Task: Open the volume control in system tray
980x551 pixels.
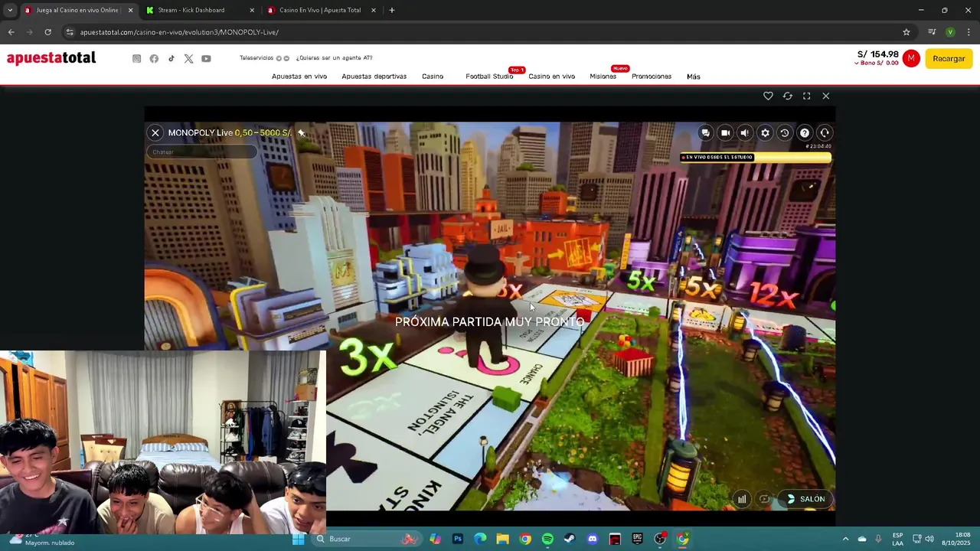Action: (929, 539)
